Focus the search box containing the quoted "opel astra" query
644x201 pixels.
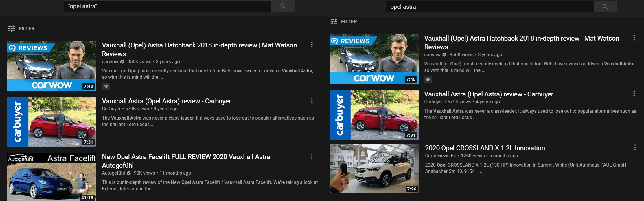[168, 6]
